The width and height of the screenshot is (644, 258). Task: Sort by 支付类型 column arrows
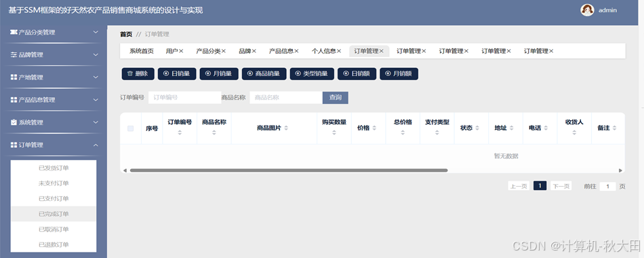click(437, 132)
